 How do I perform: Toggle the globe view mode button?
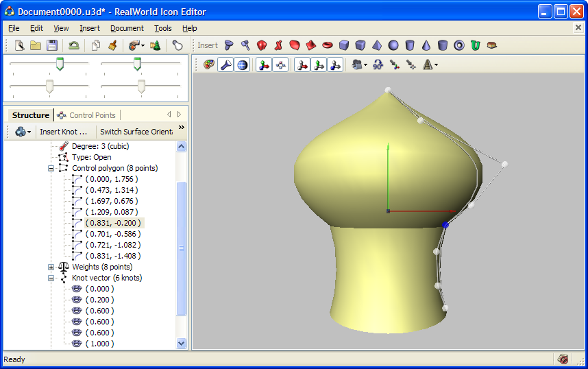(x=242, y=65)
